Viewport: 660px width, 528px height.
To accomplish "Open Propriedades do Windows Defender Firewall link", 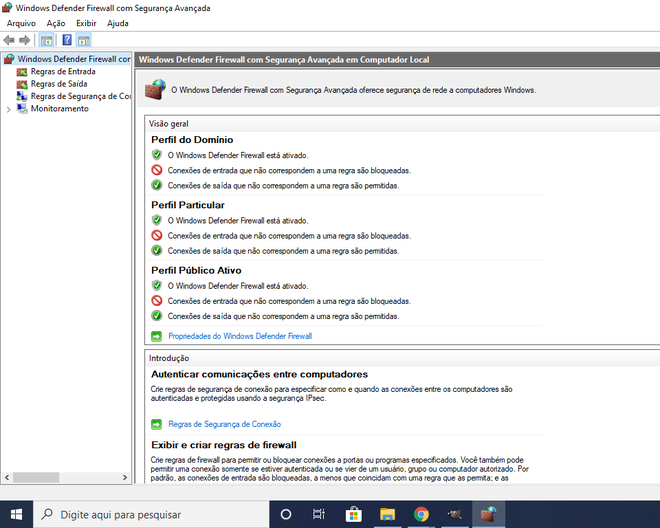I will point(240,336).
